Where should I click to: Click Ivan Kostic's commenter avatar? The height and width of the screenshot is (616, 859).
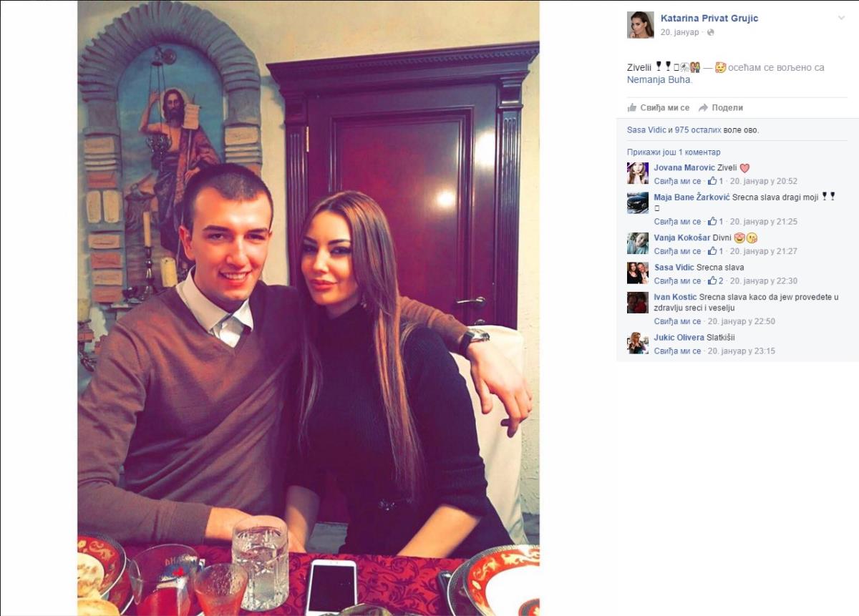[x=638, y=303]
